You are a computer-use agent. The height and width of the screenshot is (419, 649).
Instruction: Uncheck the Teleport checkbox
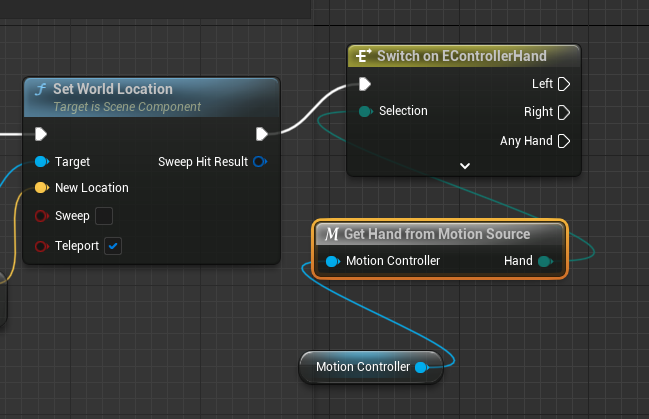coord(113,246)
